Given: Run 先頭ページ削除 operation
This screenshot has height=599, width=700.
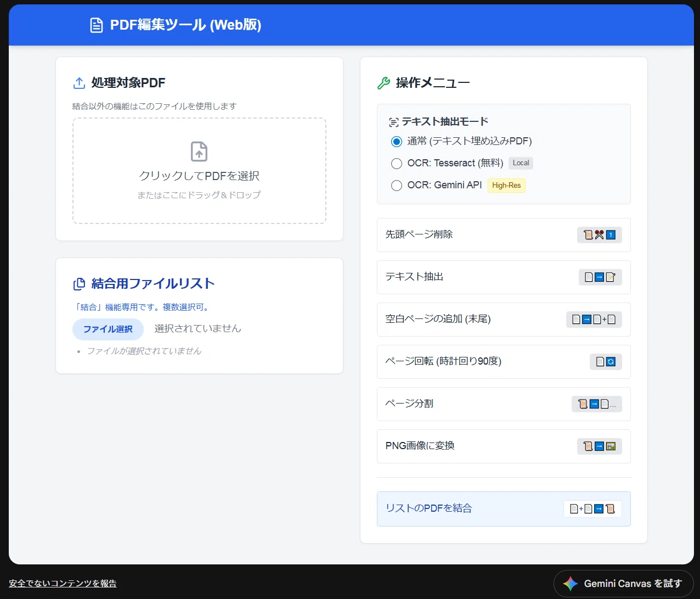Looking at the screenshot, I should click(504, 235).
